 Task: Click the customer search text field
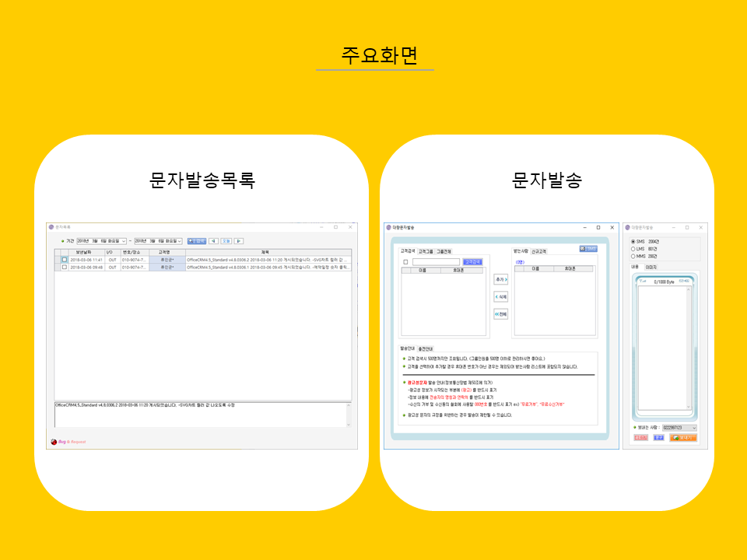tap(436, 262)
